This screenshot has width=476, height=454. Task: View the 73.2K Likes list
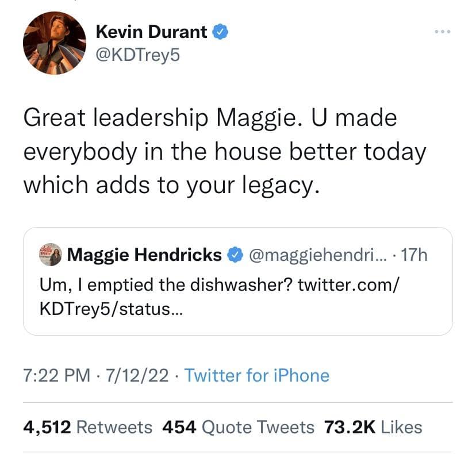pyautogui.click(x=373, y=427)
